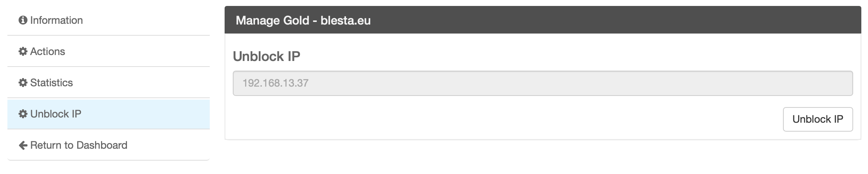
Task: Open the Information sidebar item
Action: tap(56, 20)
